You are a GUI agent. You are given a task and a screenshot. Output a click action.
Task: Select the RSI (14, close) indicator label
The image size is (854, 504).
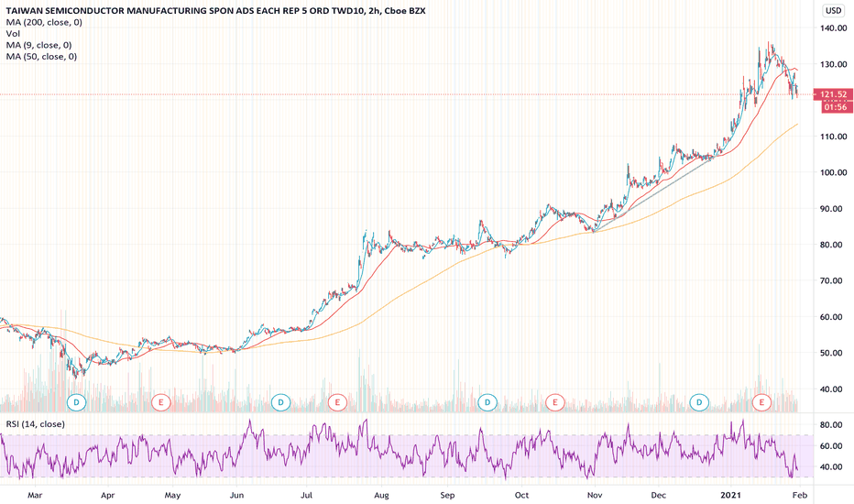36,423
